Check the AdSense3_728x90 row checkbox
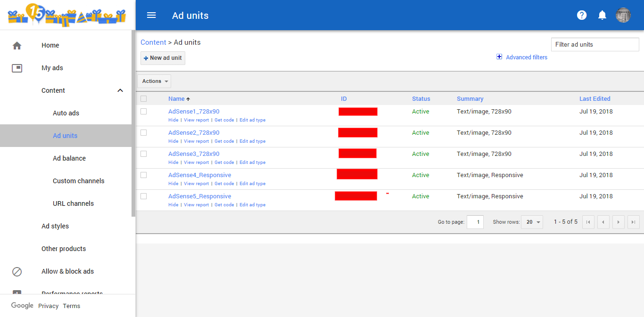This screenshot has width=644, height=317. coord(144,154)
